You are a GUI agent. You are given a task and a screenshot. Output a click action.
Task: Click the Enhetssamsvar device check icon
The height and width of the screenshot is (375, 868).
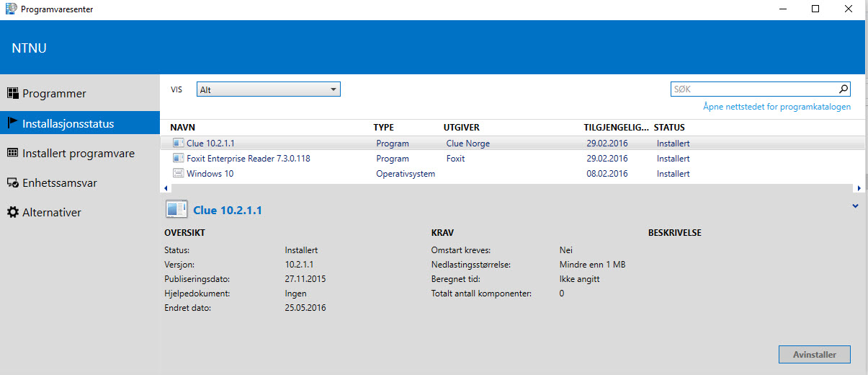(x=12, y=183)
